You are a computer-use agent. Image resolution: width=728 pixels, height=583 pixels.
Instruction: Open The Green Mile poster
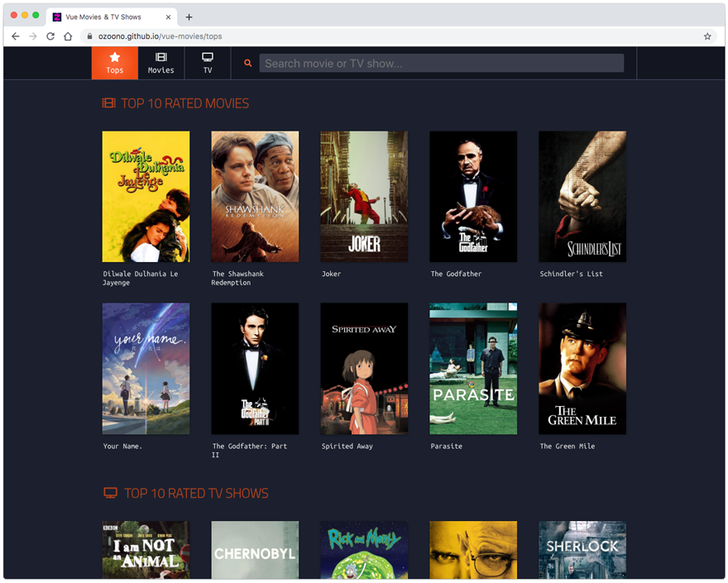pos(582,369)
